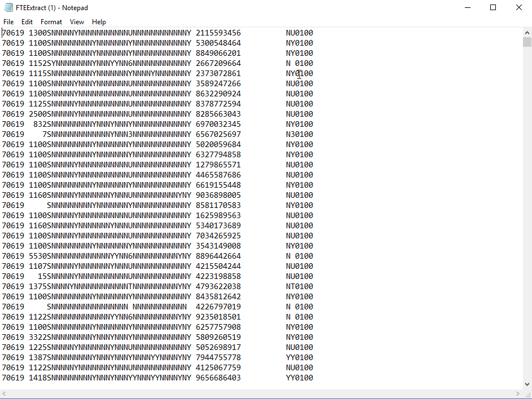Click YY0100 on the 9656686403 row
This screenshot has width=532, height=399.
[299, 378]
